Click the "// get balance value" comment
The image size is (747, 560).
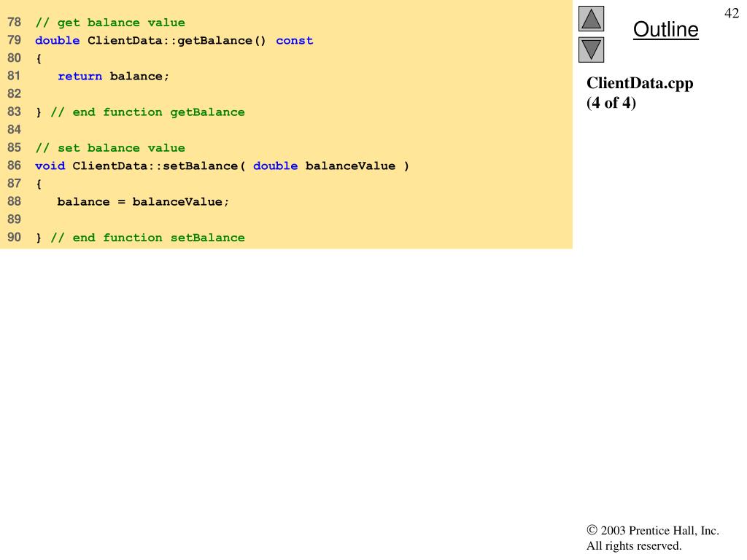tap(110, 23)
